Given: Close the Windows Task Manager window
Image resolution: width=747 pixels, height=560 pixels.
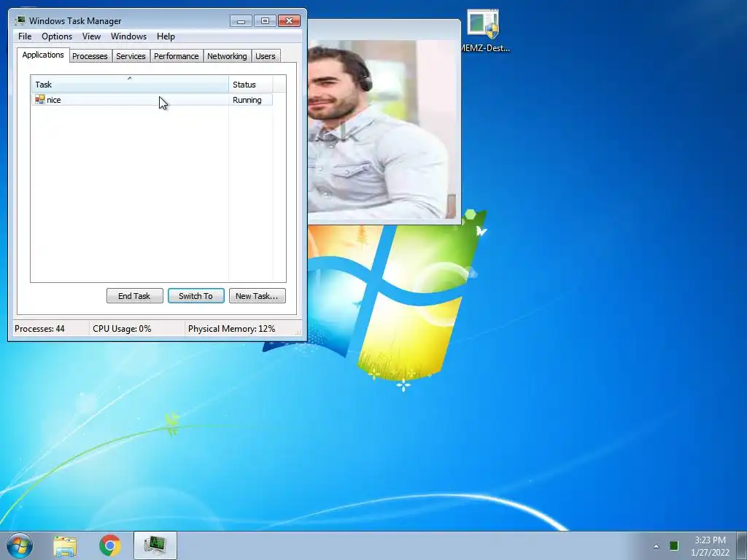Looking at the screenshot, I should pos(289,20).
